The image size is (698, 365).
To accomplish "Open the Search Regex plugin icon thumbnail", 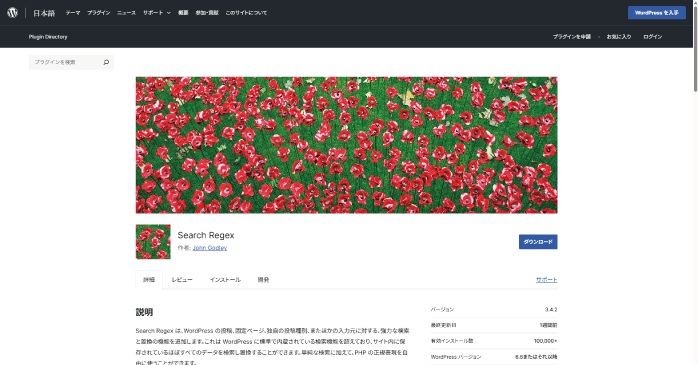I will tap(153, 242).
